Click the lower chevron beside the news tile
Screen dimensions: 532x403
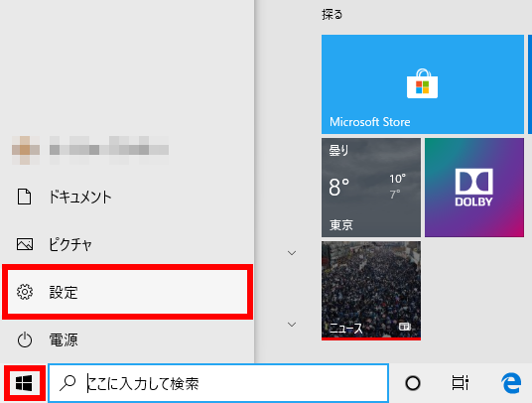click(292, 325)
